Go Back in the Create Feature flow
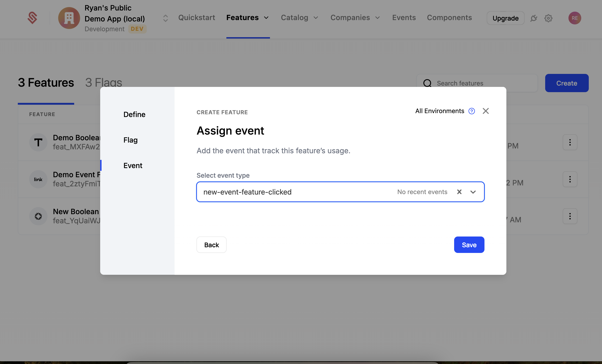Screen dimensions: 602x364 pos(211,245)
